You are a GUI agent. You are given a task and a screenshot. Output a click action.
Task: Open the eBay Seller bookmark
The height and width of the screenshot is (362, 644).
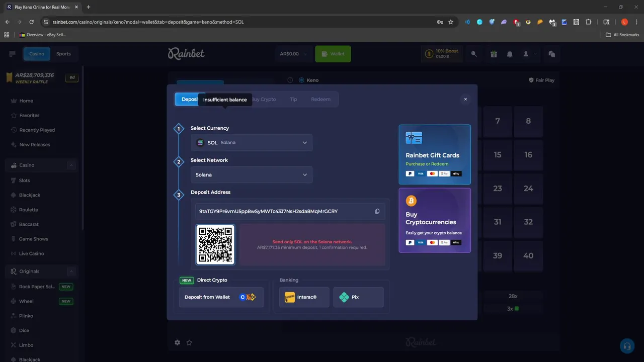pyautogui.click(x=43, y=35)
